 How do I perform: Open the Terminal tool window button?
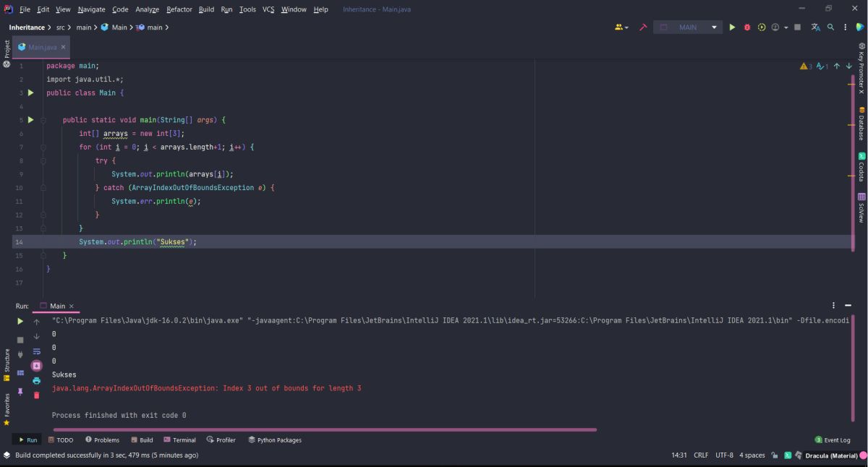[x=179, y=440]
